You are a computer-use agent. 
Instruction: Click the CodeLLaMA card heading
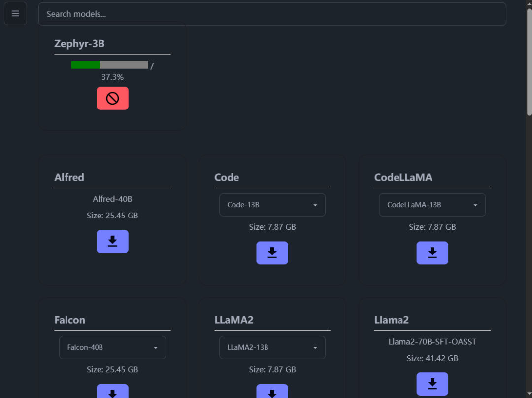pos(403,177)
